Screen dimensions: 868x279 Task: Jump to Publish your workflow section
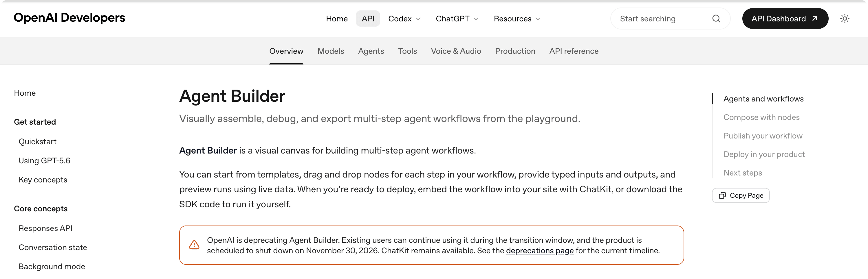(x=763, y=136)
